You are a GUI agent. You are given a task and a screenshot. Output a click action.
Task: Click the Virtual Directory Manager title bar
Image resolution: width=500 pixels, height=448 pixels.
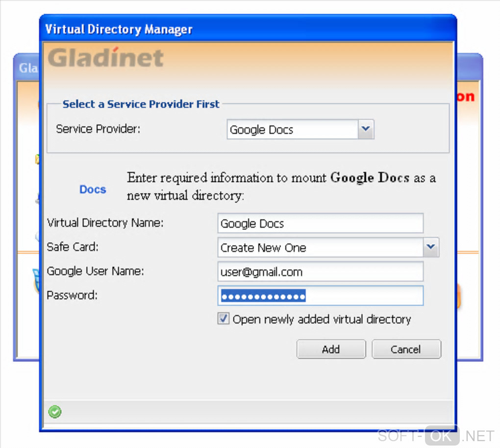click(x=248, y=29)
